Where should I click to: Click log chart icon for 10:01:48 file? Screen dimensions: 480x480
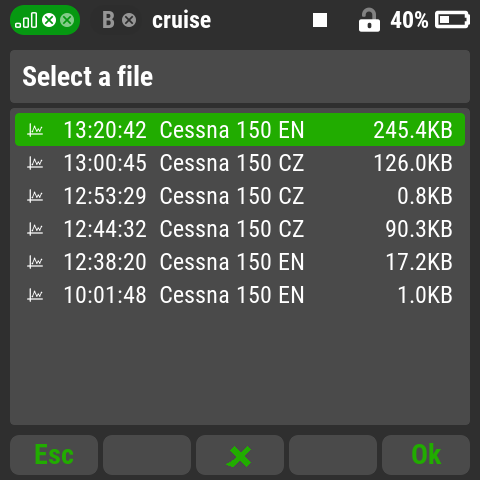pyautogui.click(x=35, y=295)
